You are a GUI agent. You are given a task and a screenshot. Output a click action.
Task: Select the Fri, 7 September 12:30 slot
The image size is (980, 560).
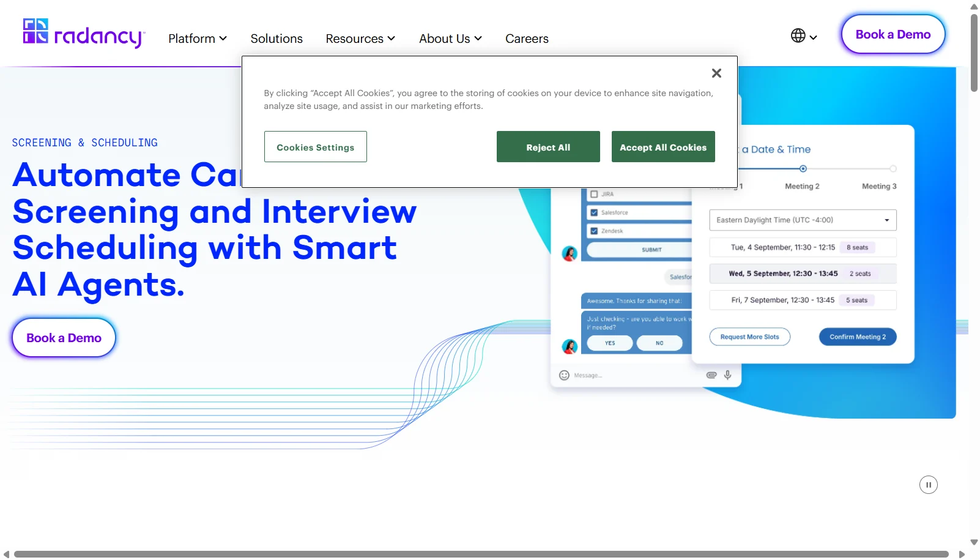pos(803,300)
